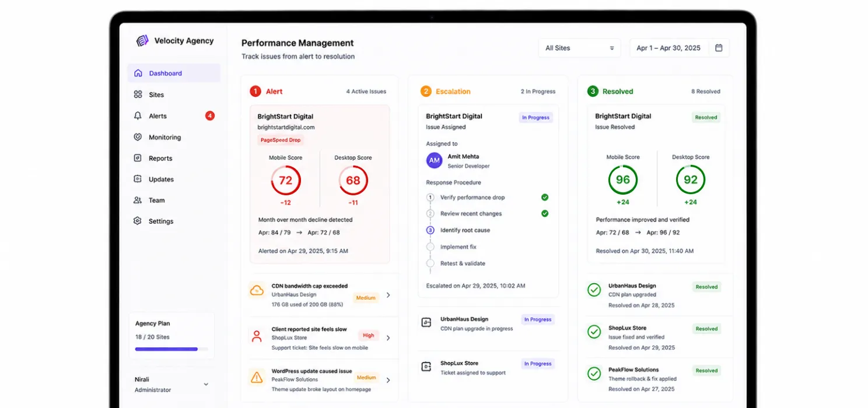The image size is (868, 408).
Task: Select the Implement fix step circle
Action: [430, 247]
